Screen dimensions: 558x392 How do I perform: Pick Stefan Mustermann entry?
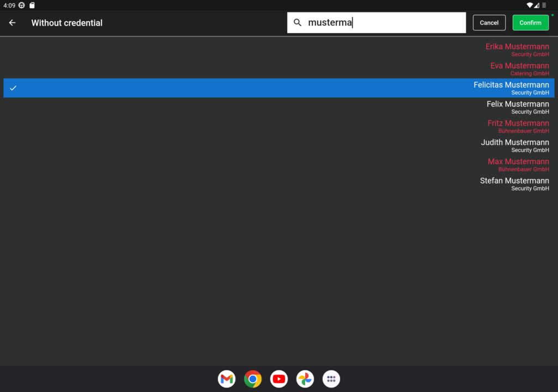click(279, 184)
